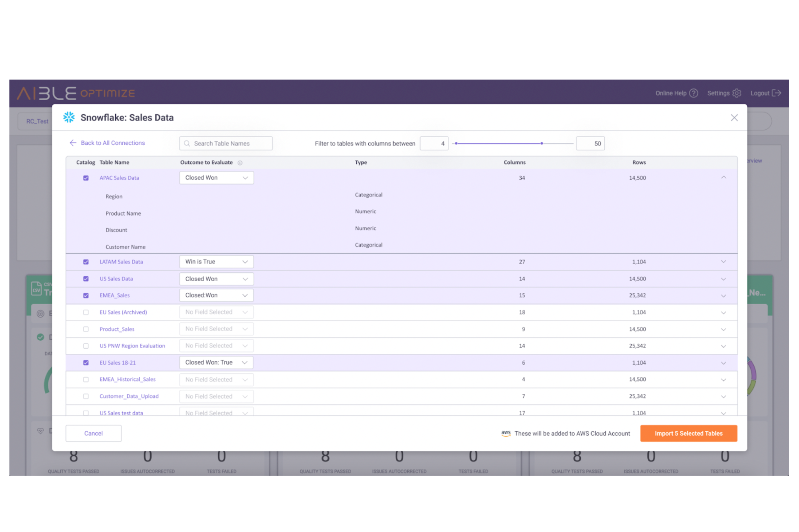Viewport: 799px width, 532px height.
Task: Check the Customer_Data_Upload checkbox
Action: (x=86, y=396)
